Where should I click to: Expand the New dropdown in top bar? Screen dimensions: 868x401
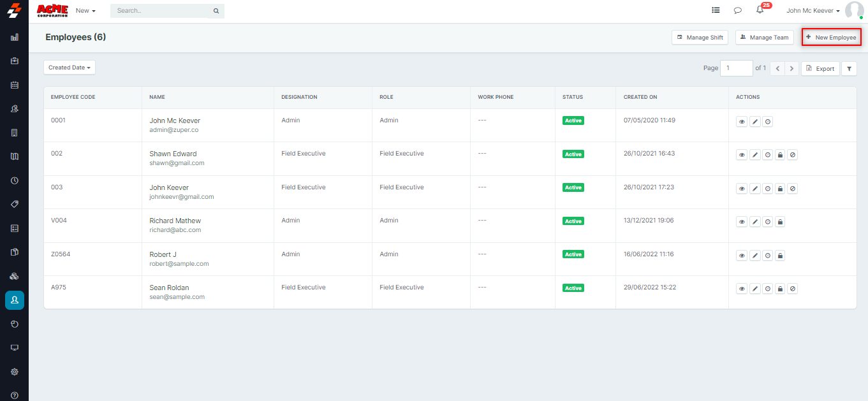[85, 11]
